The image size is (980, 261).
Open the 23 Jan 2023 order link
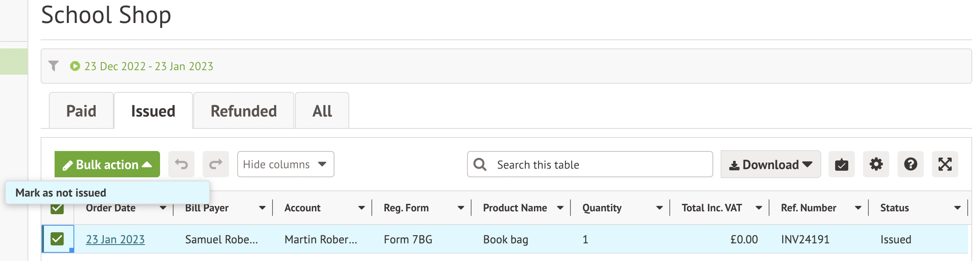click(115, 239)
